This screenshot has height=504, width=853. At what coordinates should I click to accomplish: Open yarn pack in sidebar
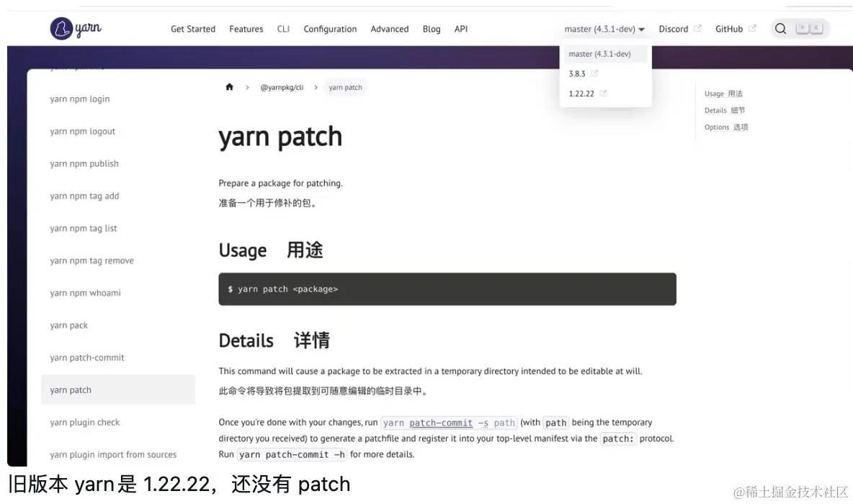point(68,325)
